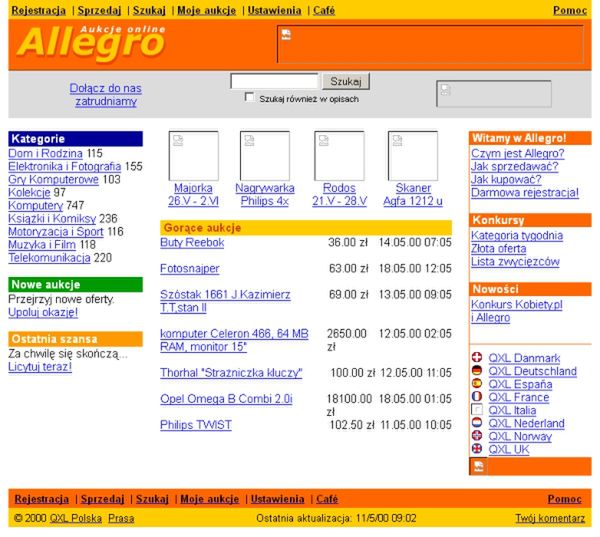Click the Norway flag icon
This screenshot has width=600, height=537.
(x=477, y=436)
